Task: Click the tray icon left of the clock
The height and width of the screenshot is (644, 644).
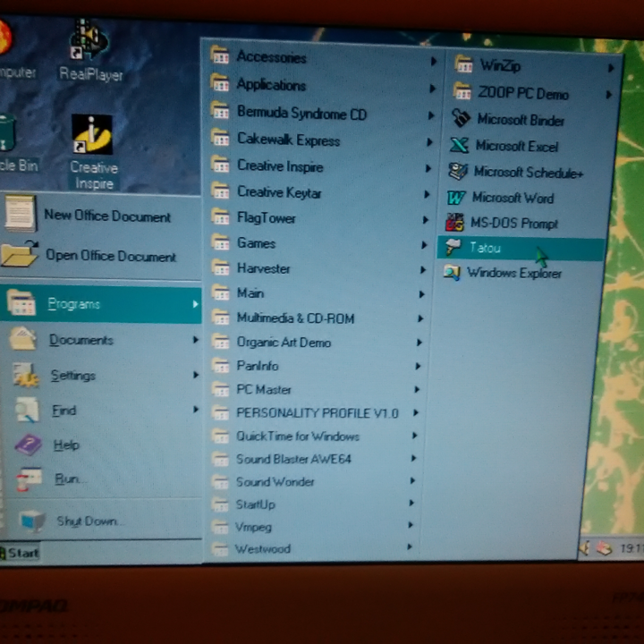Action: coord(604,548)
